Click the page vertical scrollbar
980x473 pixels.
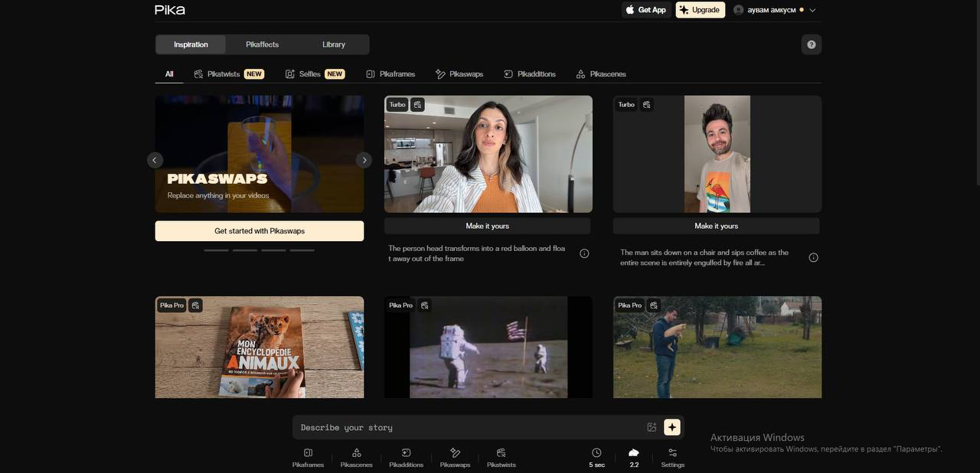(x=977, y=92)
